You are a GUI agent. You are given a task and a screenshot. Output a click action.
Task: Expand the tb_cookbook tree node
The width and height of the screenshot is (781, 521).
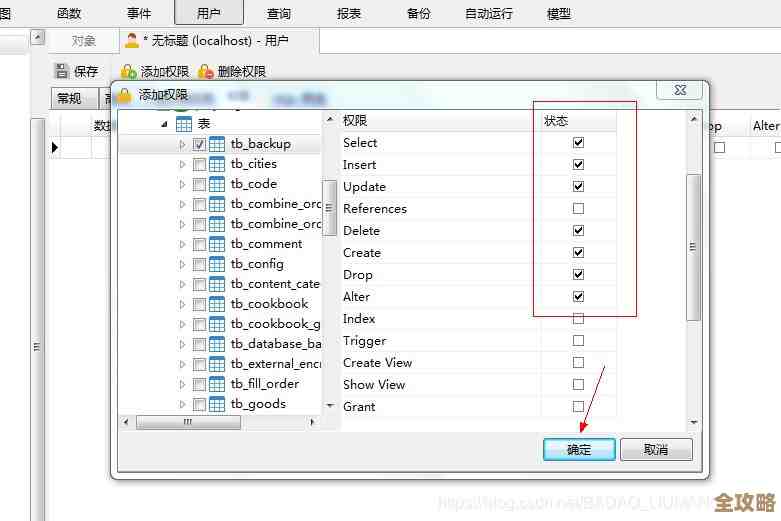[x=182, y=304]
